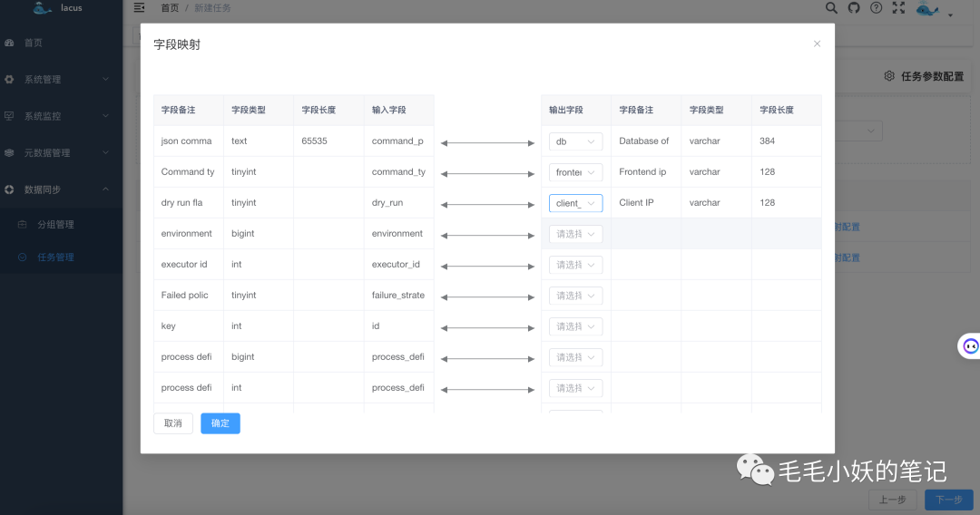This screenshot has width=980, height=515.
Task: Click the 确定 button
Action: tap(220, 423)
